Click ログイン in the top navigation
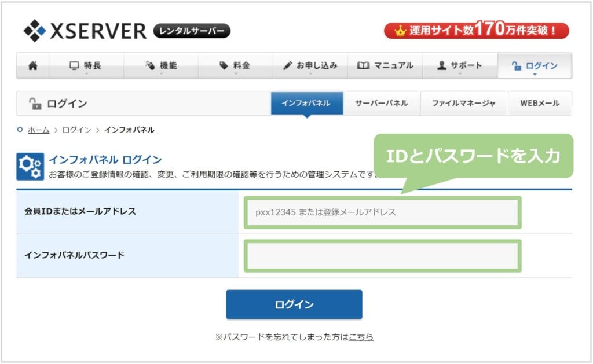593x364 pixels. tap(535, 66)
